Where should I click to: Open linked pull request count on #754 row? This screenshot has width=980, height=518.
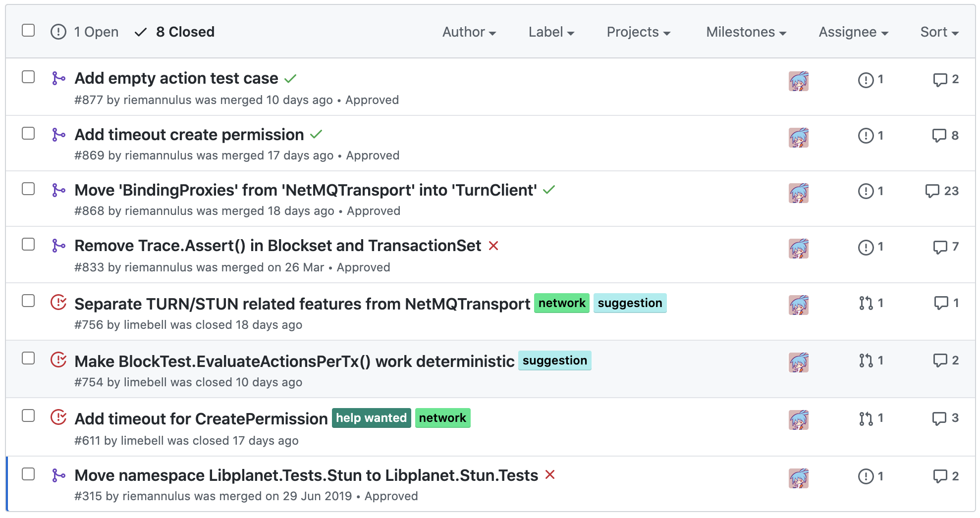(871, 361)
